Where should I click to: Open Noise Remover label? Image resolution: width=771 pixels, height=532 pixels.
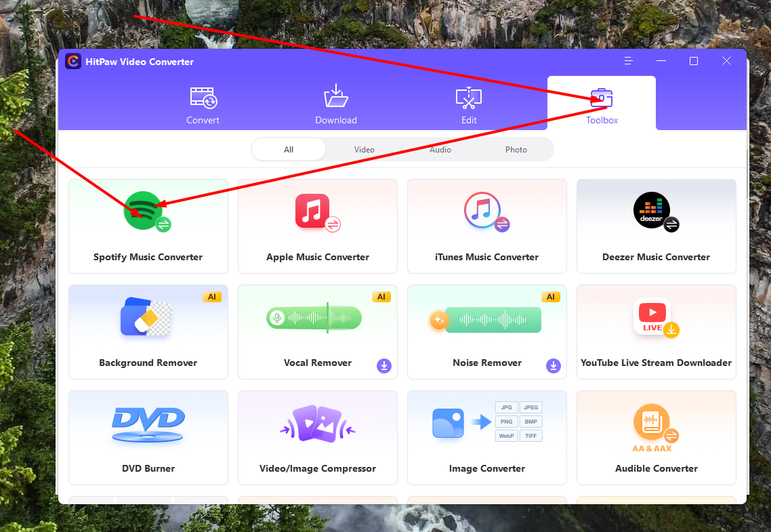click(x=487, y=363)
